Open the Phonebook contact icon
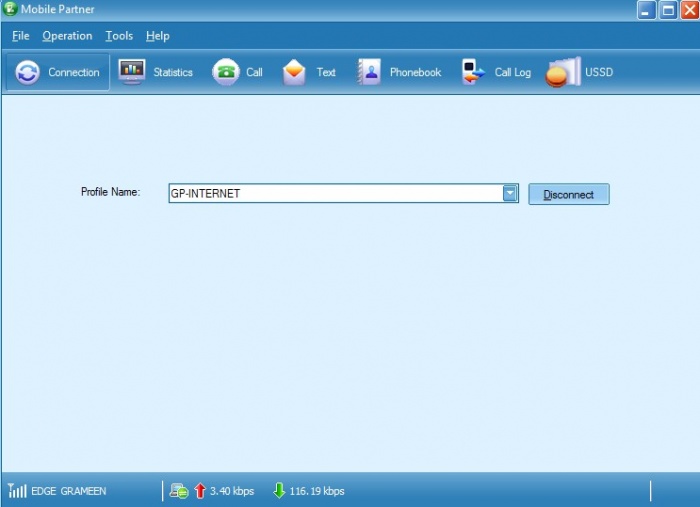 click(x=369, y=72)
